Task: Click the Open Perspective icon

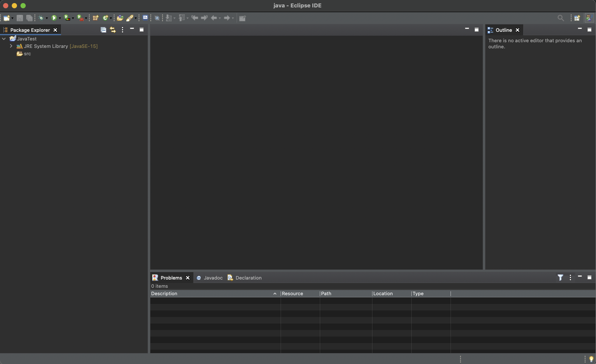Action: (577, 18)
